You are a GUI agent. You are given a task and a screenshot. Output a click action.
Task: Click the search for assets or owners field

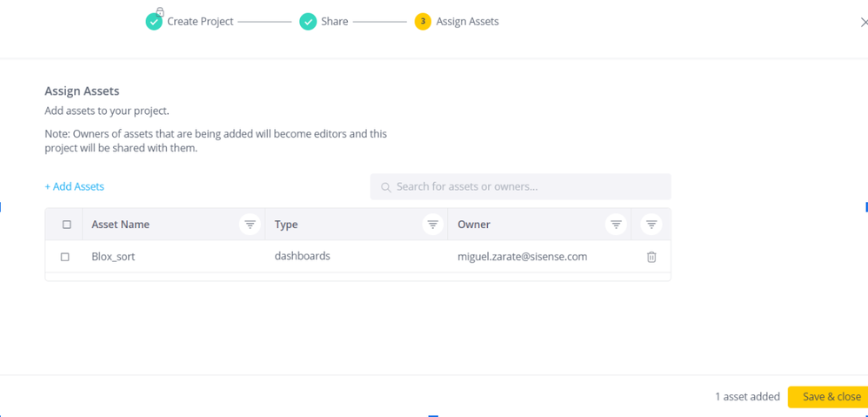pyautogui.click(x=522, y=186)
